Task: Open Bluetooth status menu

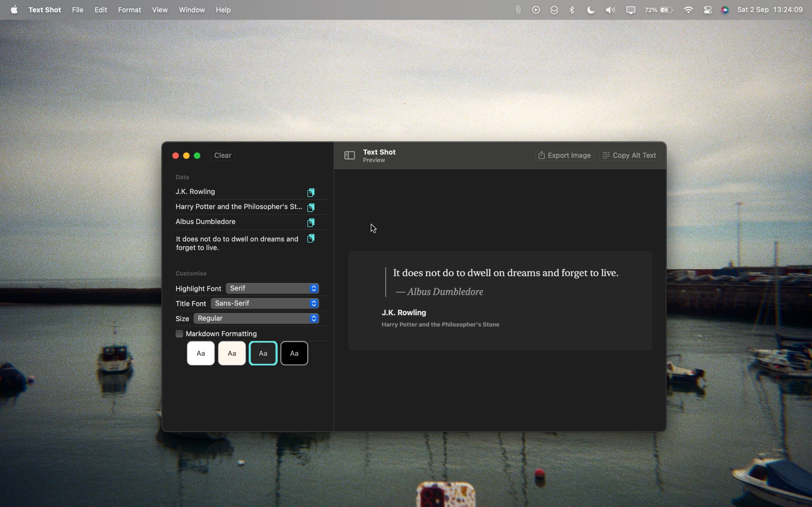Action: [x=572, y=10]
